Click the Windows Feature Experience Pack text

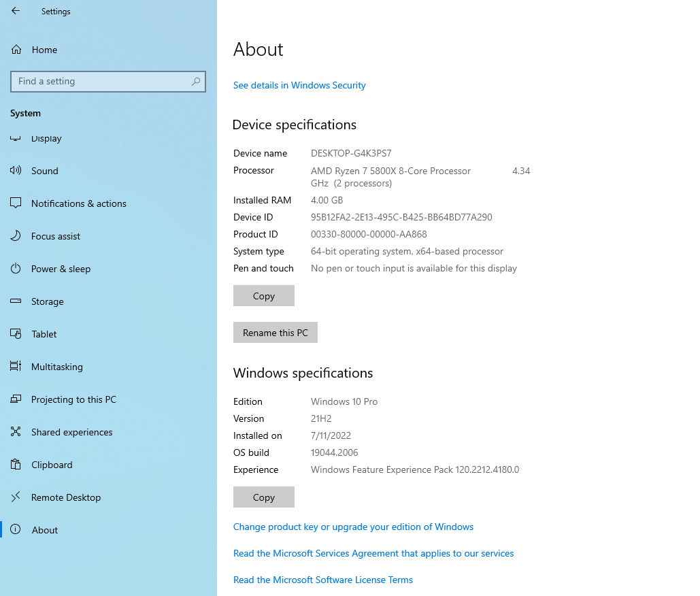click(415, 469)
